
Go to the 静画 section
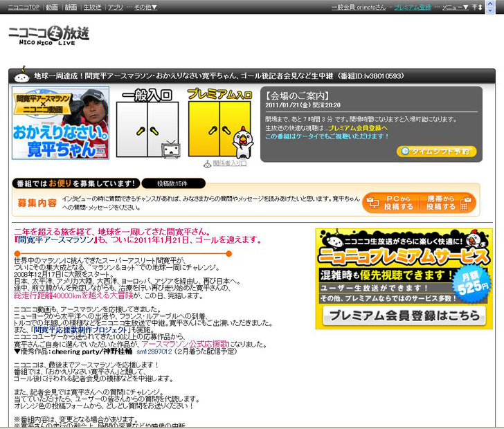coord(71,7)
